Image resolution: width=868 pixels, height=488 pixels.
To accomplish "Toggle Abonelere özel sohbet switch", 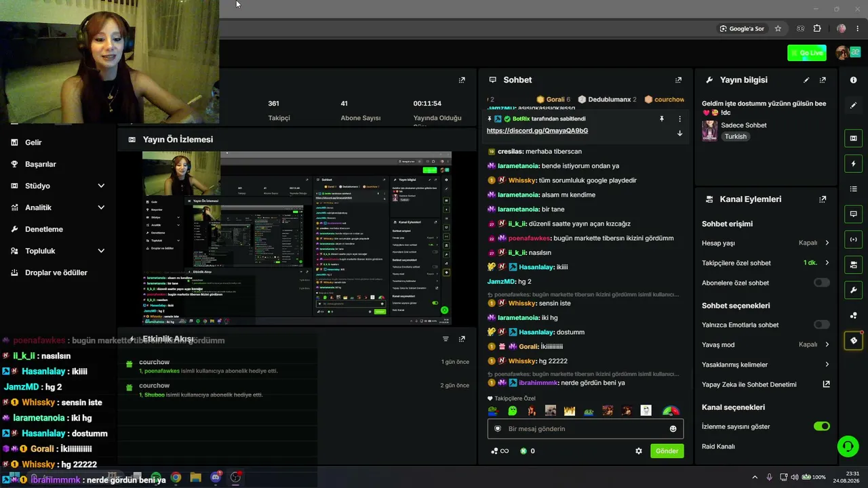I will coord(821,283).
